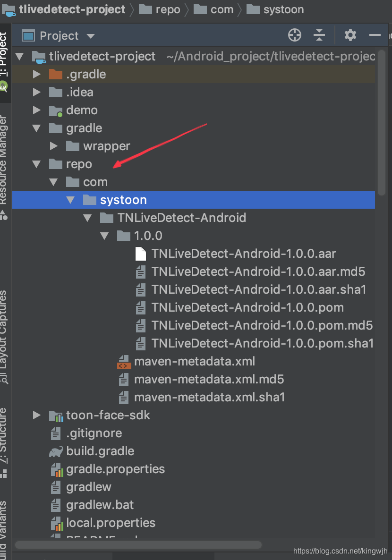Select the gradle folder name
The image size is (392, 560).
[84, 128]
